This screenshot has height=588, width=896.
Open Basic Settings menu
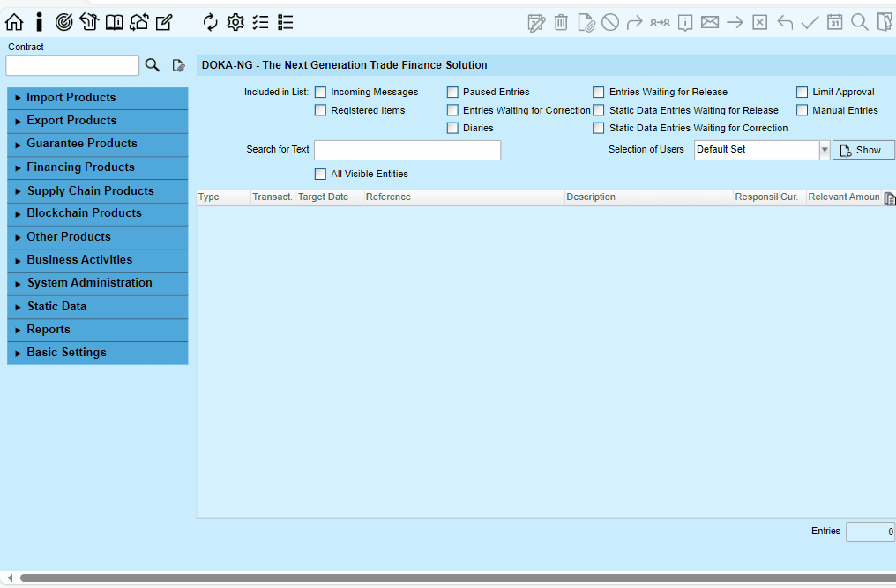point(98,353)
